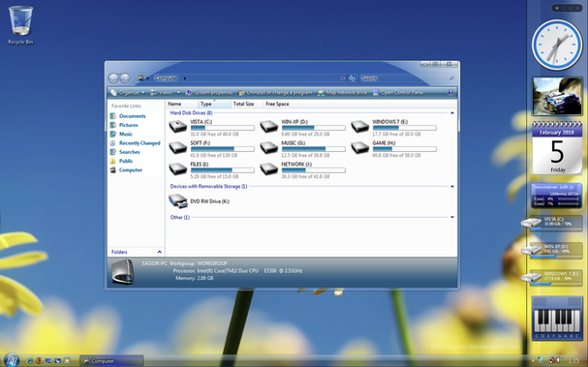Click the taskbar clock showing 1:35
The height and width of the screenshot is (367, 588).
tap(573, 360)
